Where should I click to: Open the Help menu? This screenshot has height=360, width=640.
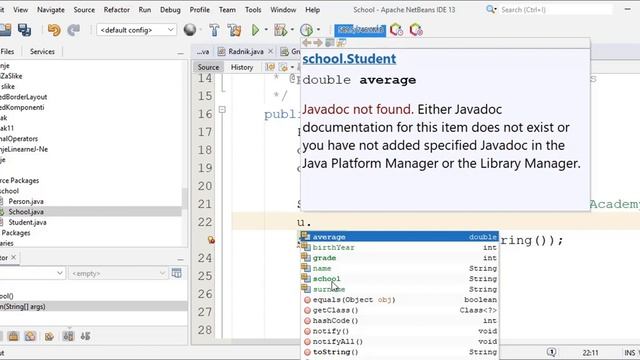[312, 9]
